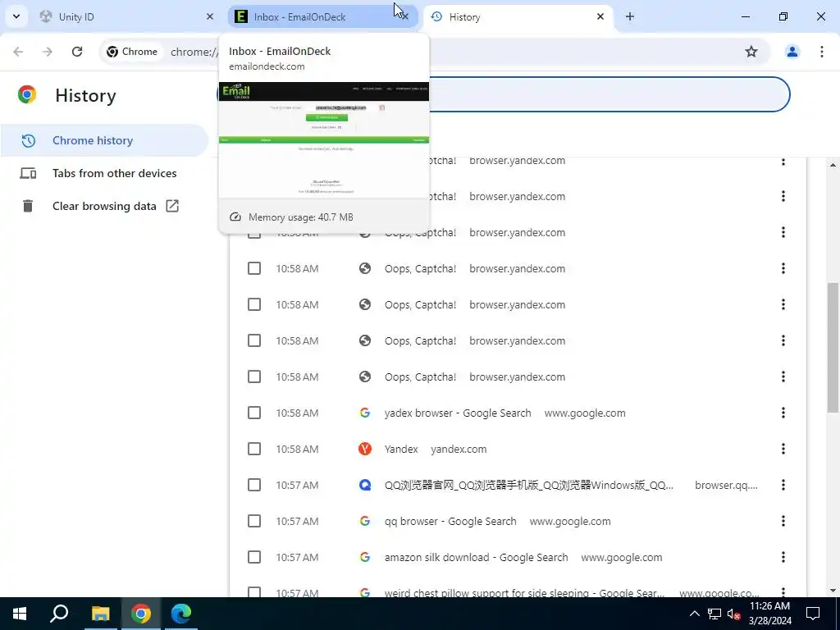Click the Google favicon of amazon silk entry
The image size is (840, 630).
pos(365,557)
